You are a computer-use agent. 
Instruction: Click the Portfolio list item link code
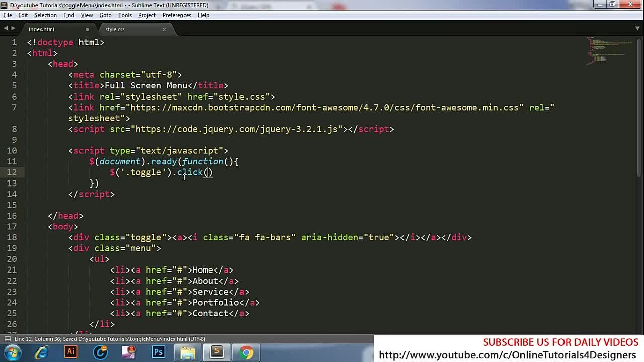tap(185, 303)
